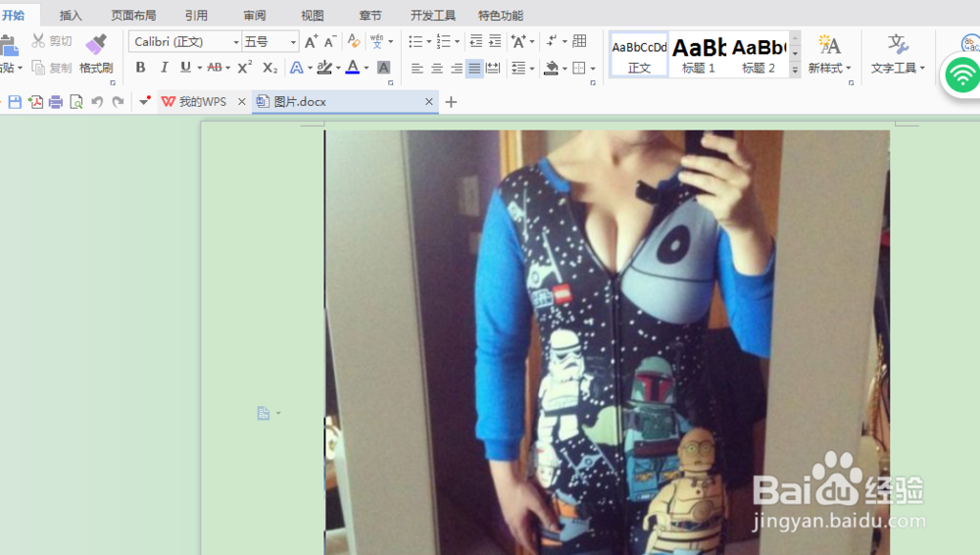980x555 pixels.
Task: Click the 文字工具 (Text Tools) button
Action: pos(898,55)
